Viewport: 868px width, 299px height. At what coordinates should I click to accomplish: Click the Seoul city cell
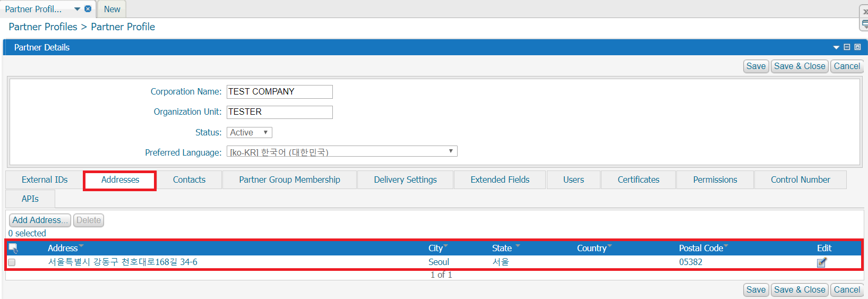[439, 262]
